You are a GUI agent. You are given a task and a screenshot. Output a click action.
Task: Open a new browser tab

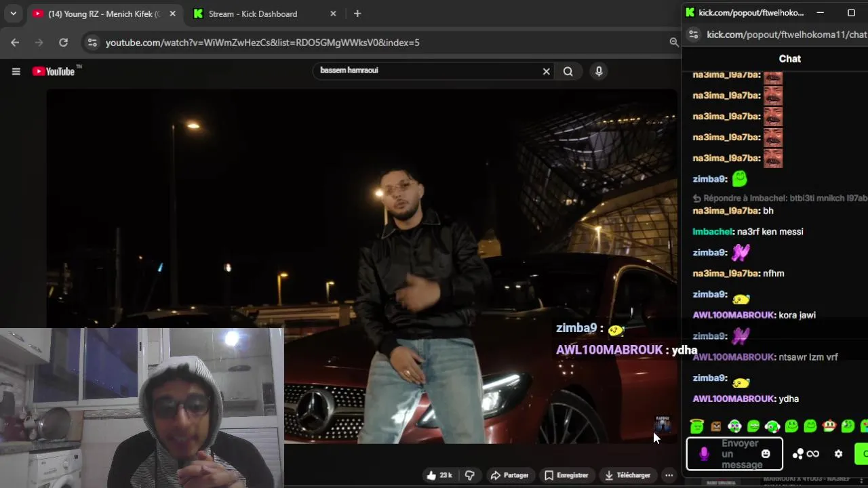357,14
